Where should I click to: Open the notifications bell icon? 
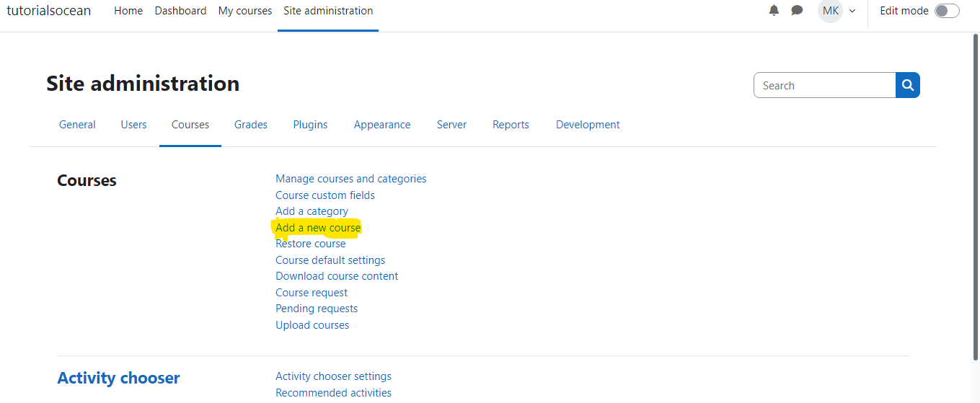point(774,11)
